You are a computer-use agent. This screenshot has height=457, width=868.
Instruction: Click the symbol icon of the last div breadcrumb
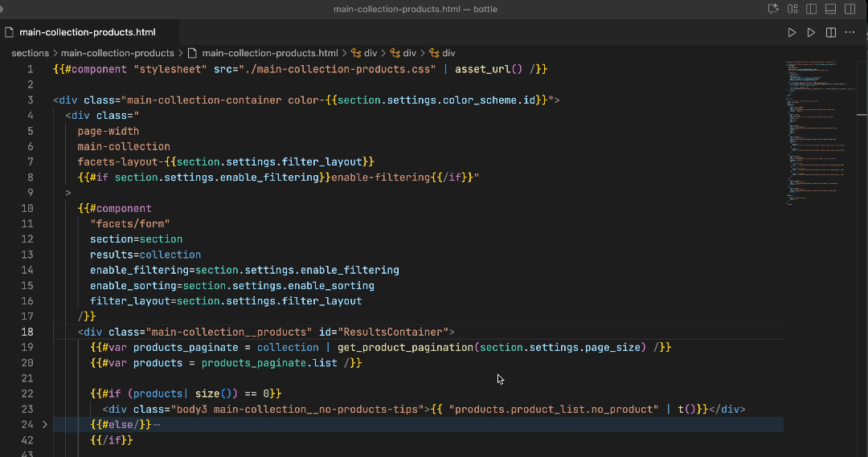tap(433, 53)
